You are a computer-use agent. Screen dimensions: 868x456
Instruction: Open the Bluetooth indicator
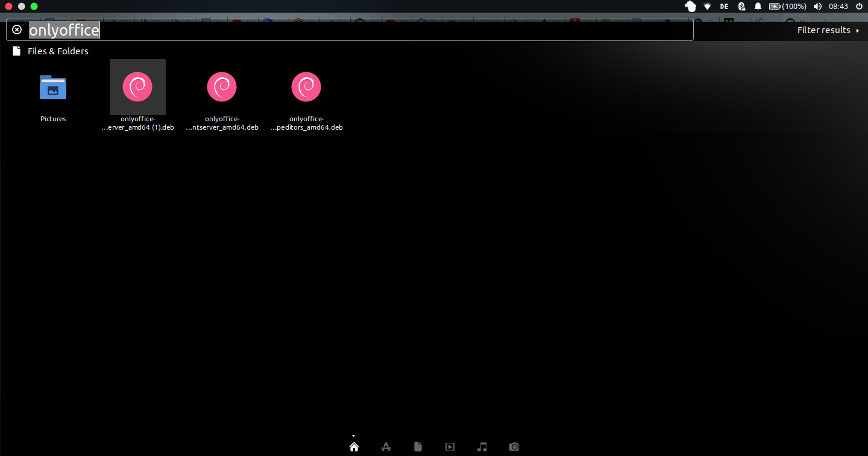(741, 7)
